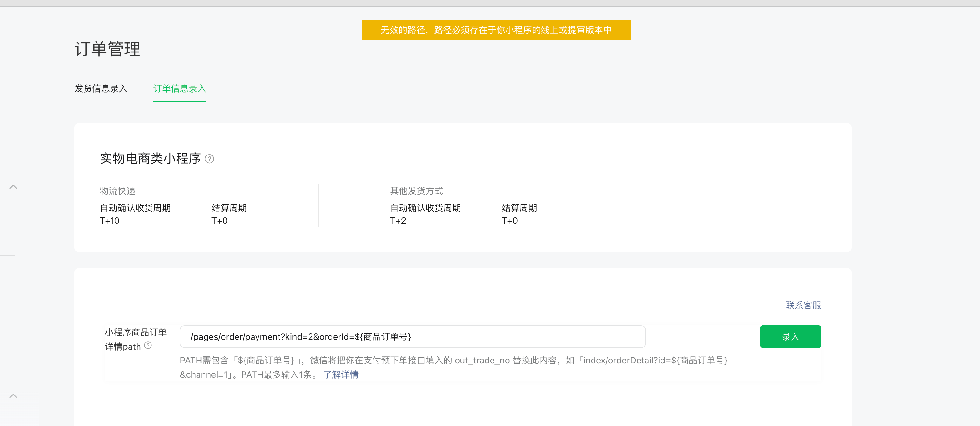Focus the order detail path input field
This screenshot has height=426, width=980.
[413, 337]
